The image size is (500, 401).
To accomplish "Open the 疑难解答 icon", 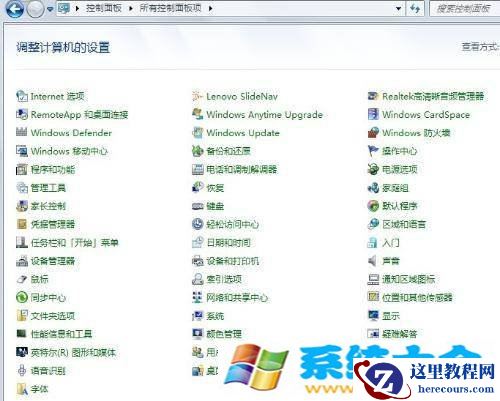I will point(373,333).
